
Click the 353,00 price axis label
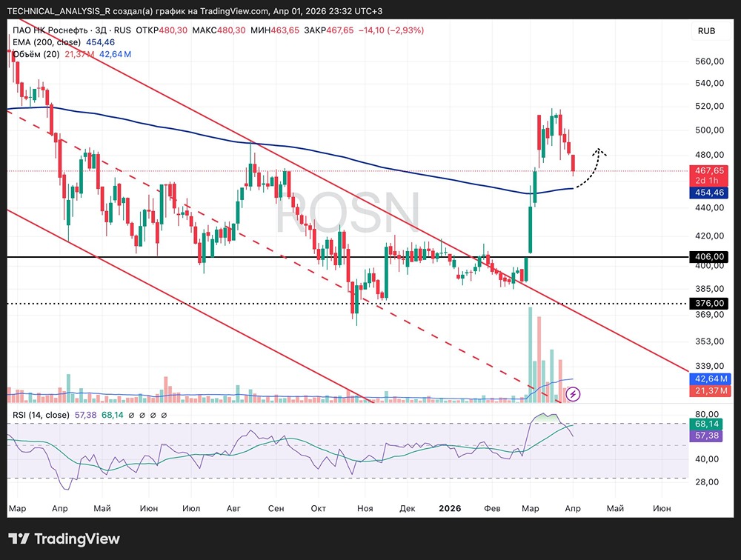click(709, 341)
